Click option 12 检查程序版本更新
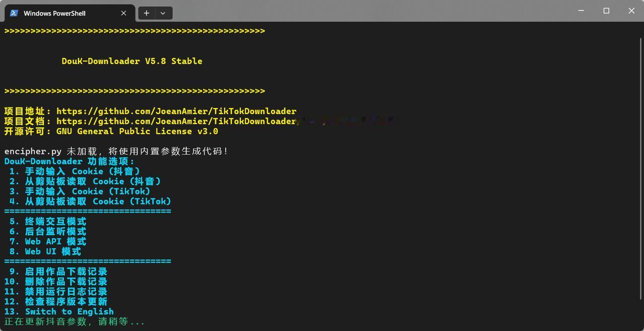Viewport: 644px width, 331px height. (x=56, y=302)
